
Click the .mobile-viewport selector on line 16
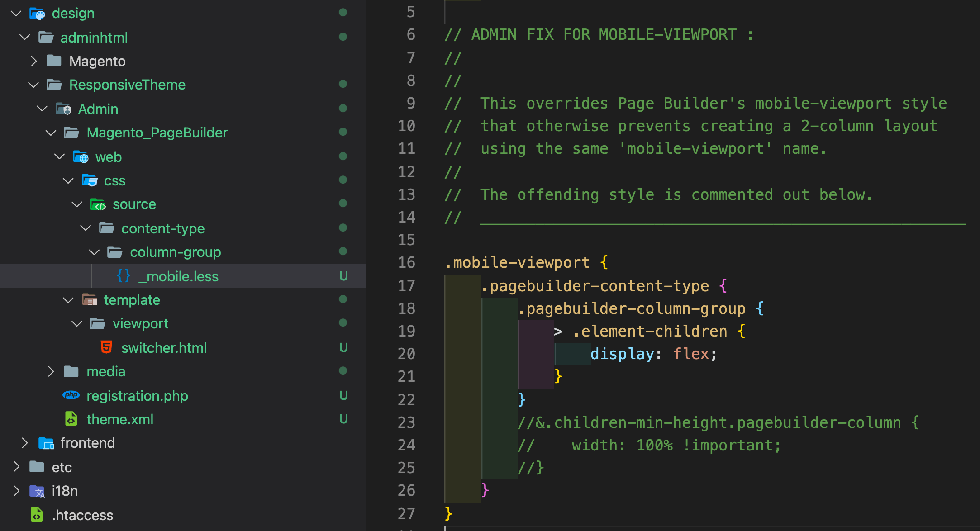517,262
